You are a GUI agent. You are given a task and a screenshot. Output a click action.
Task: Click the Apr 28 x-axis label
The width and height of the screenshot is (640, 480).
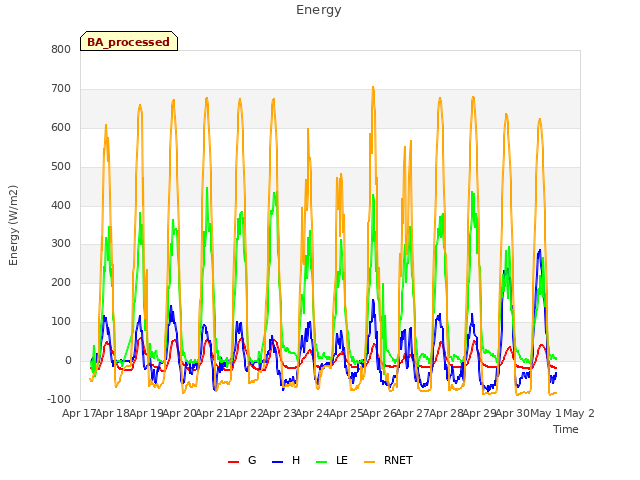(446, 413)
